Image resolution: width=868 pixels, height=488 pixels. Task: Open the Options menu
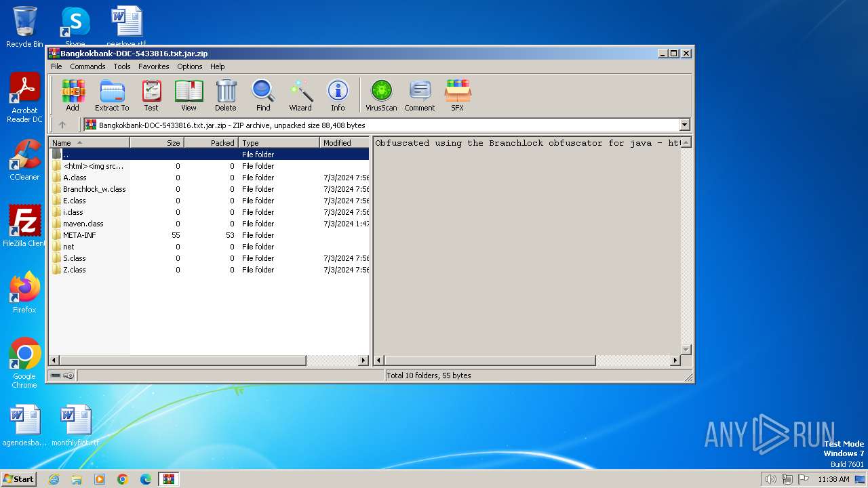click(x=190, y=66)
